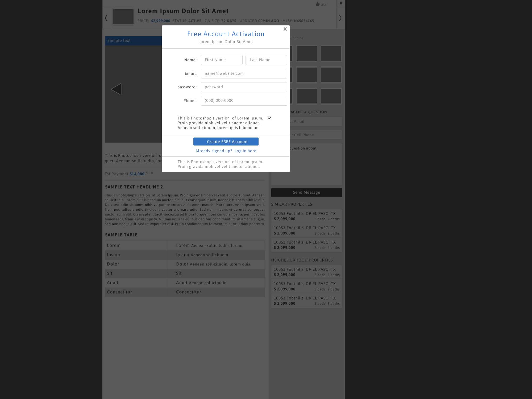
Task: Open the second Neighbourhood Properties listing
Action: [x=306, y=286]
